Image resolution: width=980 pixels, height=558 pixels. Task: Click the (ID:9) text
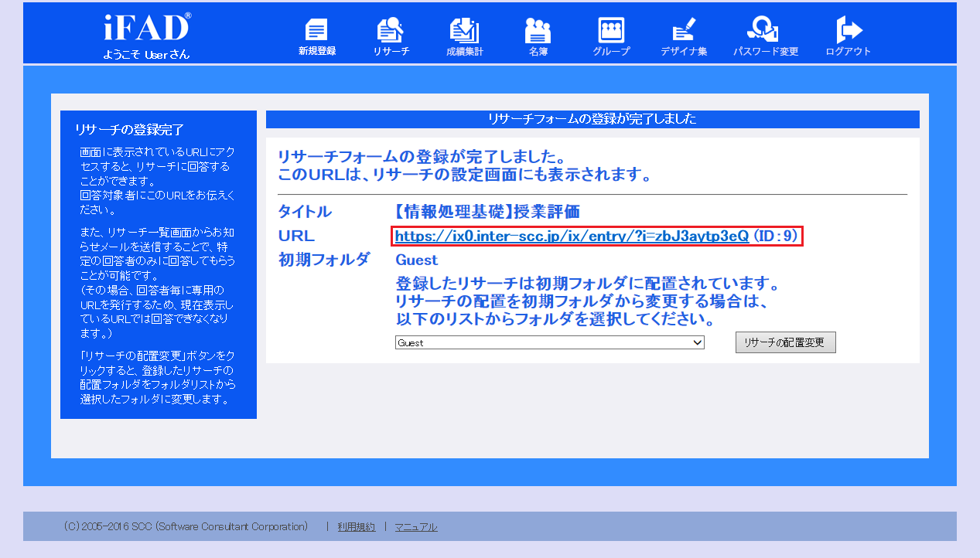tap(776, 236)
